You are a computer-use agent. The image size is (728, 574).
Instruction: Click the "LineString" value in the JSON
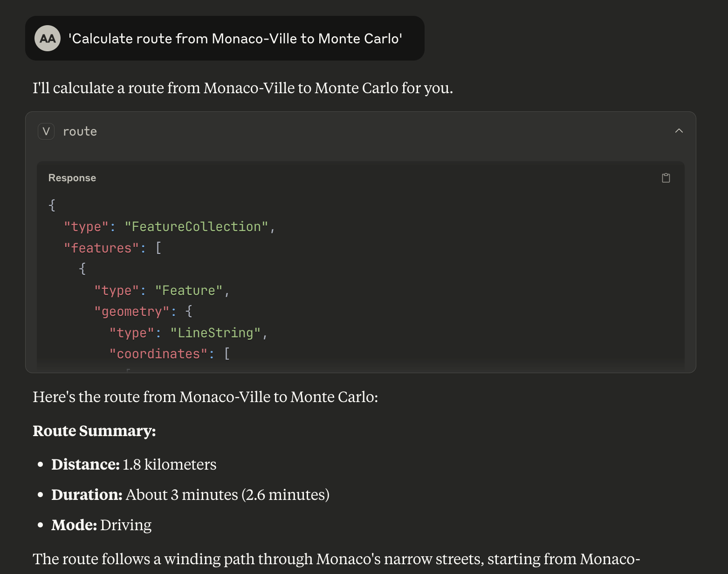click(x=215, y=333)
